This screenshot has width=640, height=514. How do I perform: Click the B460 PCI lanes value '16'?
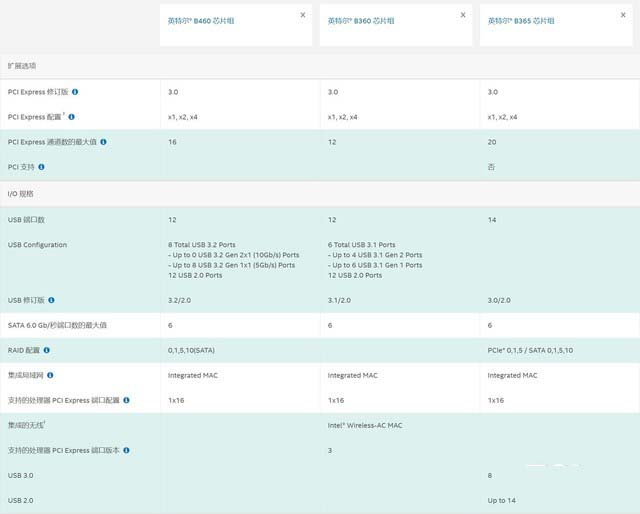172,142
